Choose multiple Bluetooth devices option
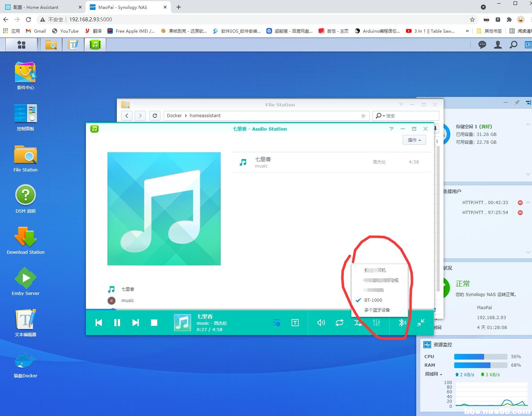The image size is (532, 416). click(379, 310)
